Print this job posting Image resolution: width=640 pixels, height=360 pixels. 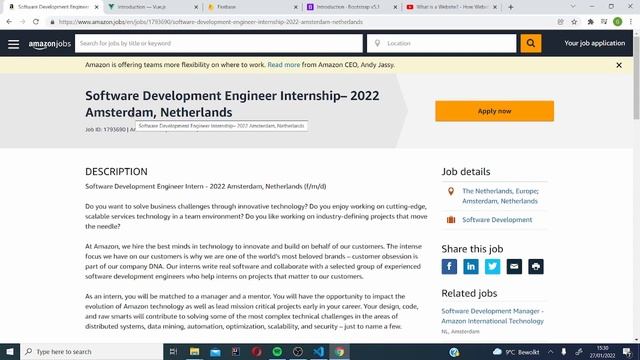pos(536,267)
